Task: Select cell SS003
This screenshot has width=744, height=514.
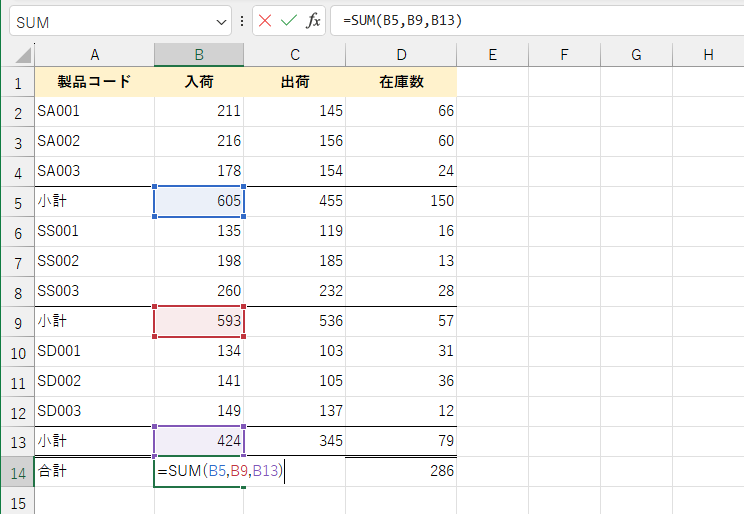Action: (94, 291)
